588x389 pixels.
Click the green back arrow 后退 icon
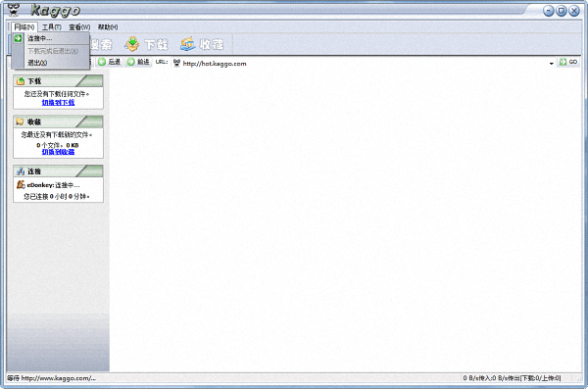pyautogui.click(x=102, y=62)
